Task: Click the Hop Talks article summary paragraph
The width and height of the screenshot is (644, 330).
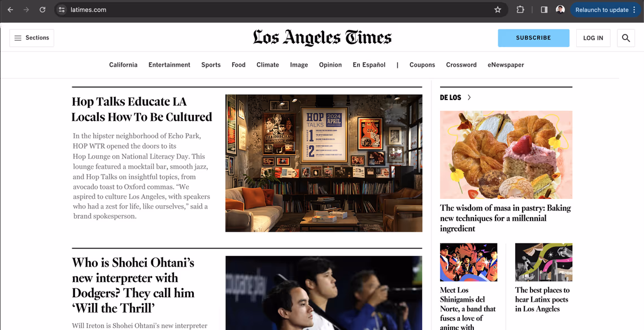Action: (142, 176)
